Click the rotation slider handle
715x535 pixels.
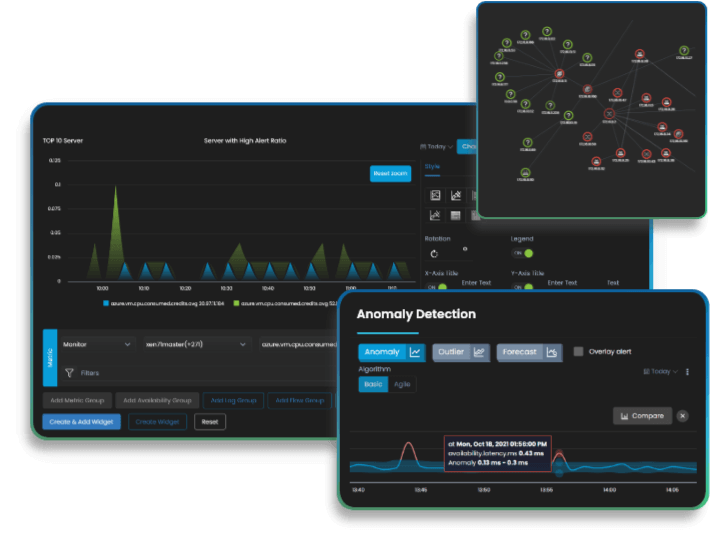(464, 248)
